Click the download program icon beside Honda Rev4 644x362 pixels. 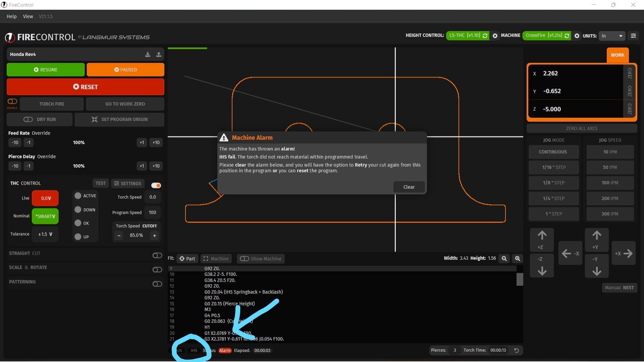pyautogui.click(x=148, y=54)
